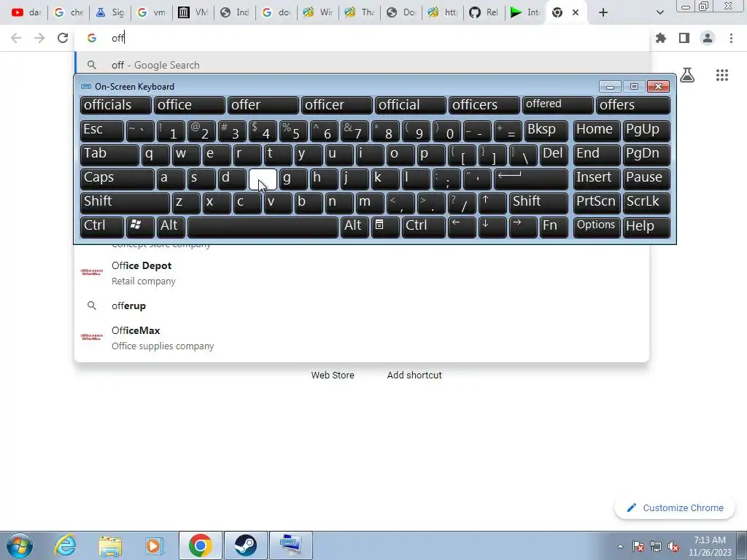This screenshot has height=560, width=747.
Task: Choose the 'office' word prediction
Action: click(189, 105)
